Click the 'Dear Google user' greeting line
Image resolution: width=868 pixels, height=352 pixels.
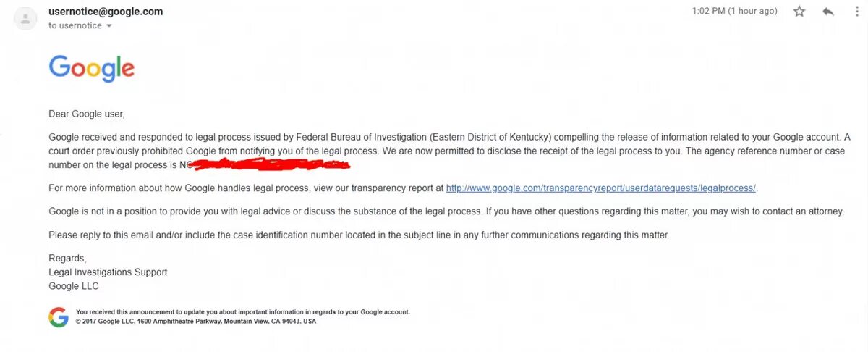(87, 114)
